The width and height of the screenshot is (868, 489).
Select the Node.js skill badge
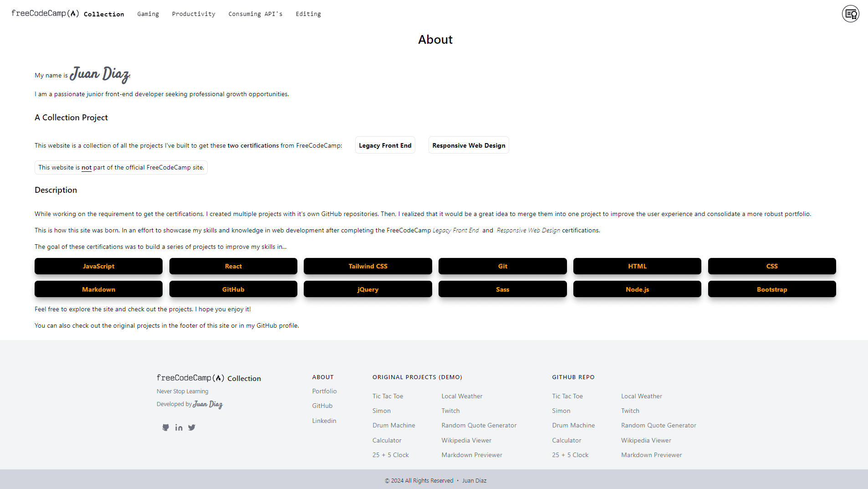(x=637, y=289)
